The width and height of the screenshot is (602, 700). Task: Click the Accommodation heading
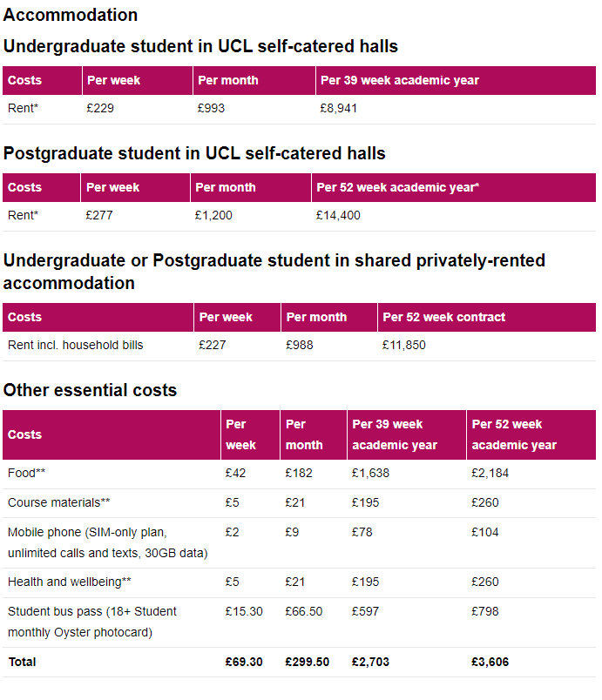(71, 15)
